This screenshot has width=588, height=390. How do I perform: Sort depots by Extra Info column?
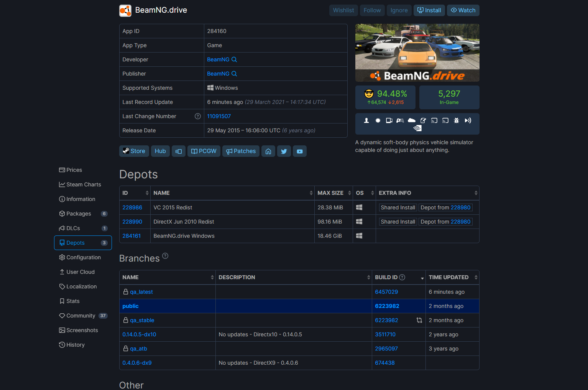427,193
